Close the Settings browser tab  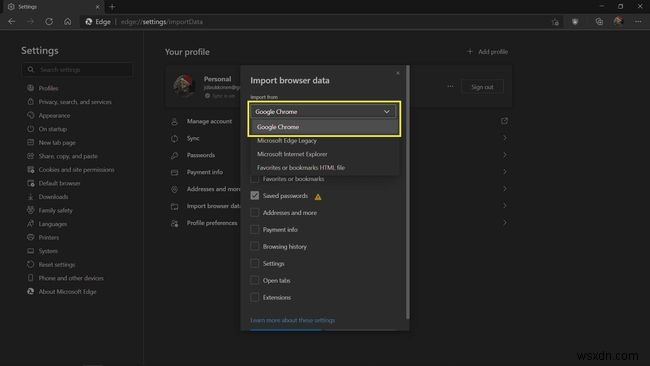[97, 7]
